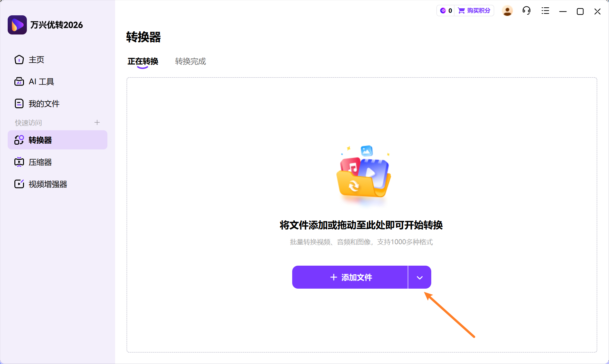Launch the 视频增强器 video enhancer
Screen dimensions: 609x364
click(47, 184)
